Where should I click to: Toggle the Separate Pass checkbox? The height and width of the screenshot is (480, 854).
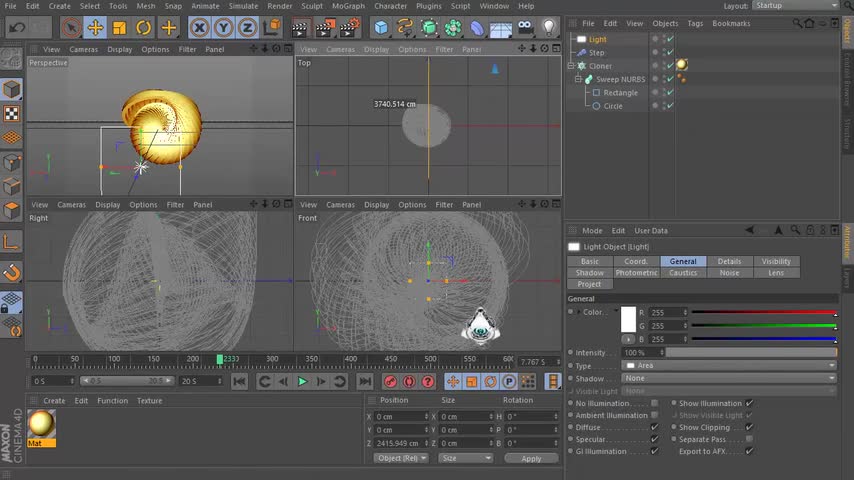click(x=749, y=439)
